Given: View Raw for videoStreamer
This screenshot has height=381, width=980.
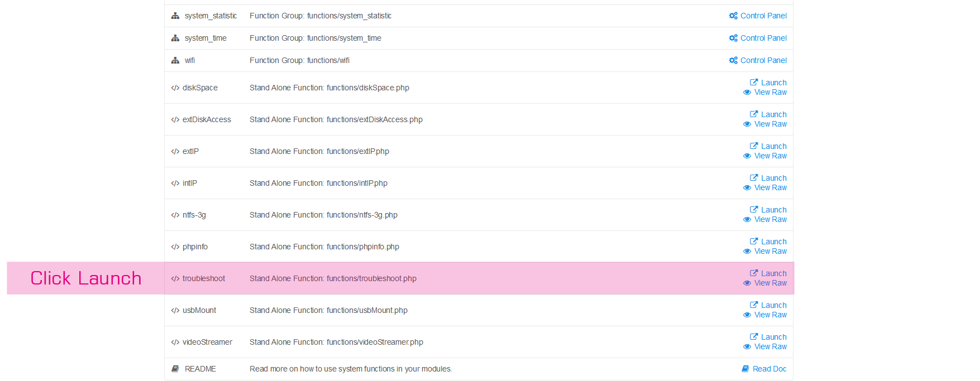Looking at the screenshot, I should [770, 347].
